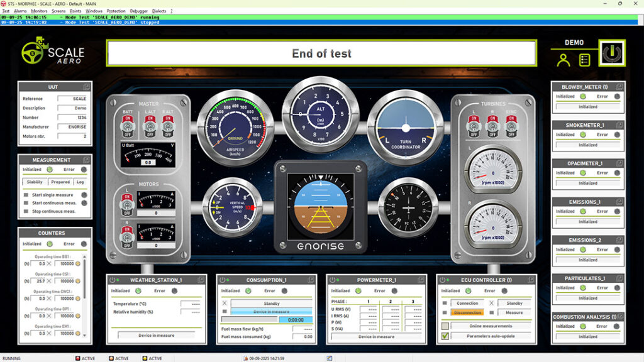
Task: Click the UUT Number field
Action: [72, 118]
